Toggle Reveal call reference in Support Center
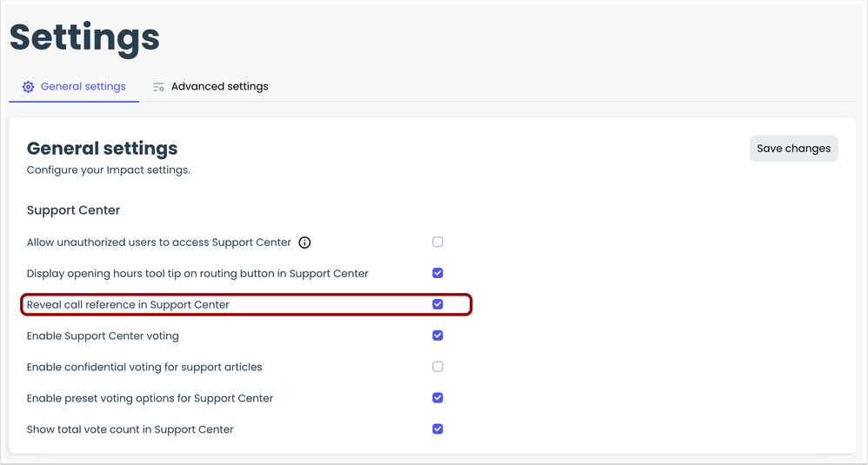Viewport: 868px width, 465px height. [437, 304]
